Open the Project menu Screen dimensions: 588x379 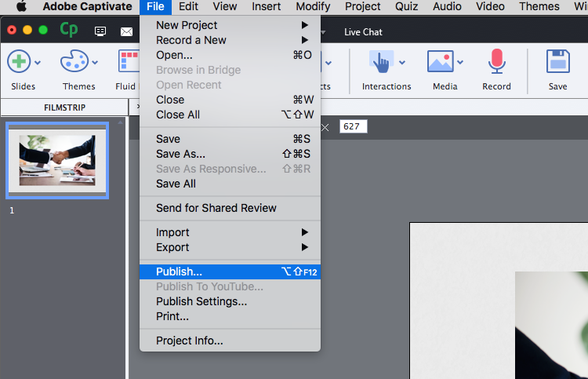tap(363, 6)
